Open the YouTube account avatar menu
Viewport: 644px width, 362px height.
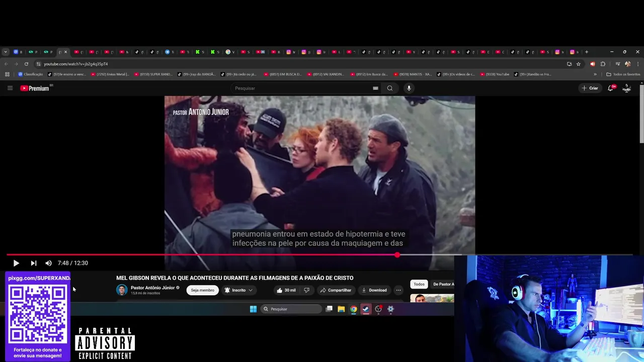coord(627,88)
